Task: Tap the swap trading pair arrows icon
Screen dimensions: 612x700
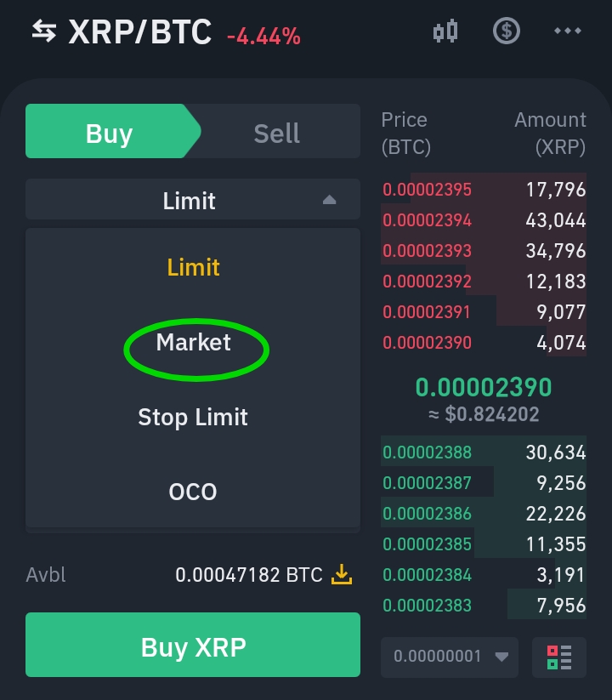Action: [43, 31]
